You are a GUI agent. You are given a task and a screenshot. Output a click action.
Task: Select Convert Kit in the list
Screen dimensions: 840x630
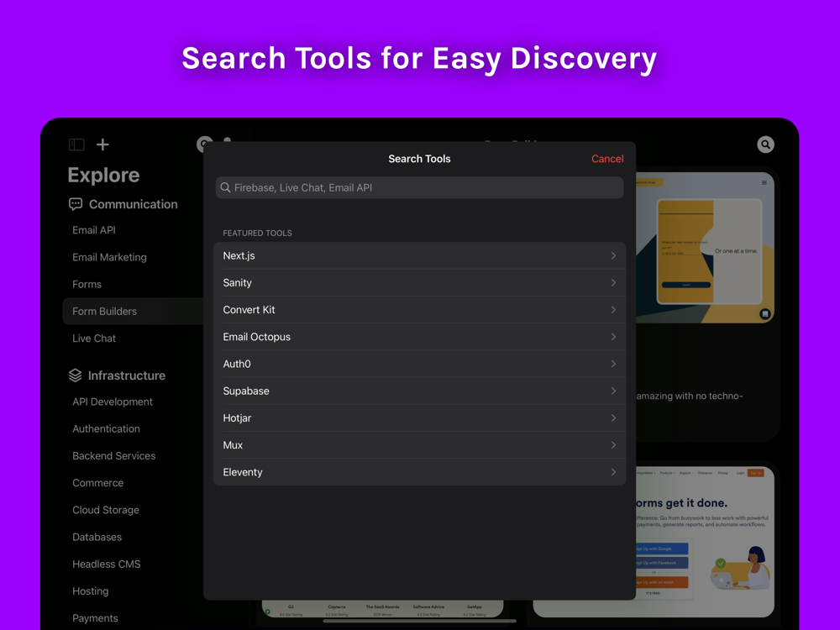[419, 310]
